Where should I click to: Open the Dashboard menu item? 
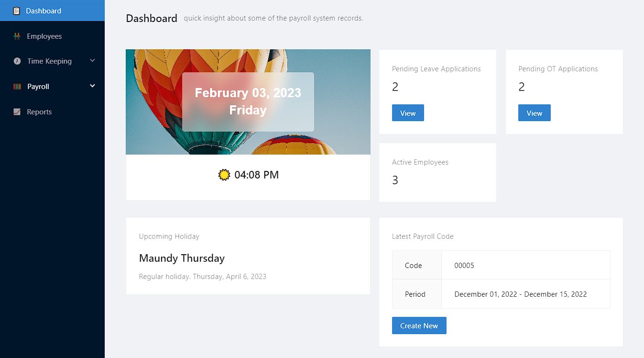[44, 11]
